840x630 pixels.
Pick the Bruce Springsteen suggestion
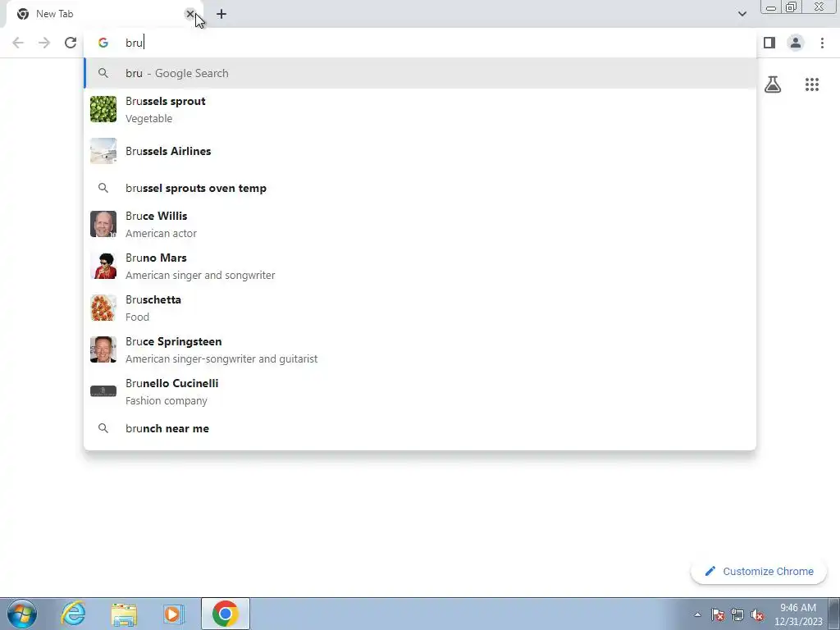coord(420,349)
